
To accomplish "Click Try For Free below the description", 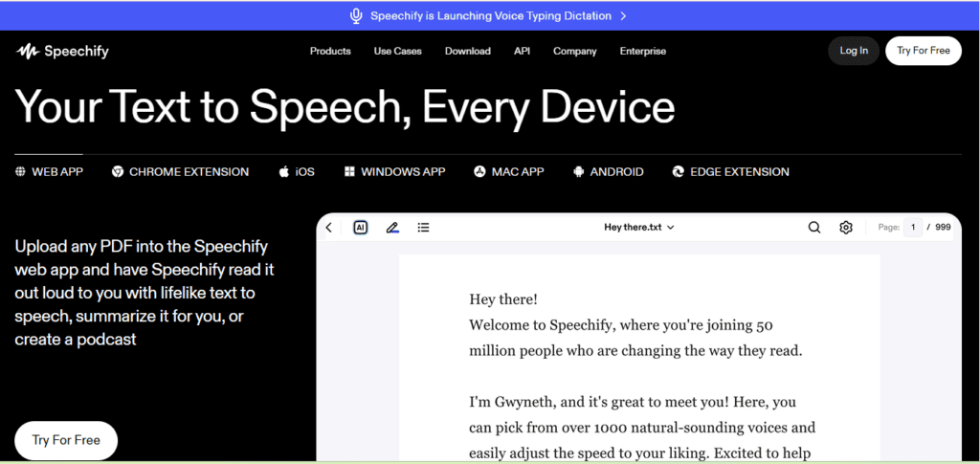I will point(66,440).
